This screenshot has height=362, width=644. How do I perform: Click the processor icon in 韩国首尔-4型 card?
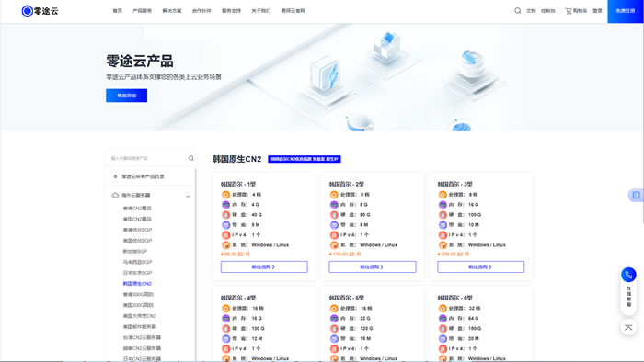coord(225,309)
